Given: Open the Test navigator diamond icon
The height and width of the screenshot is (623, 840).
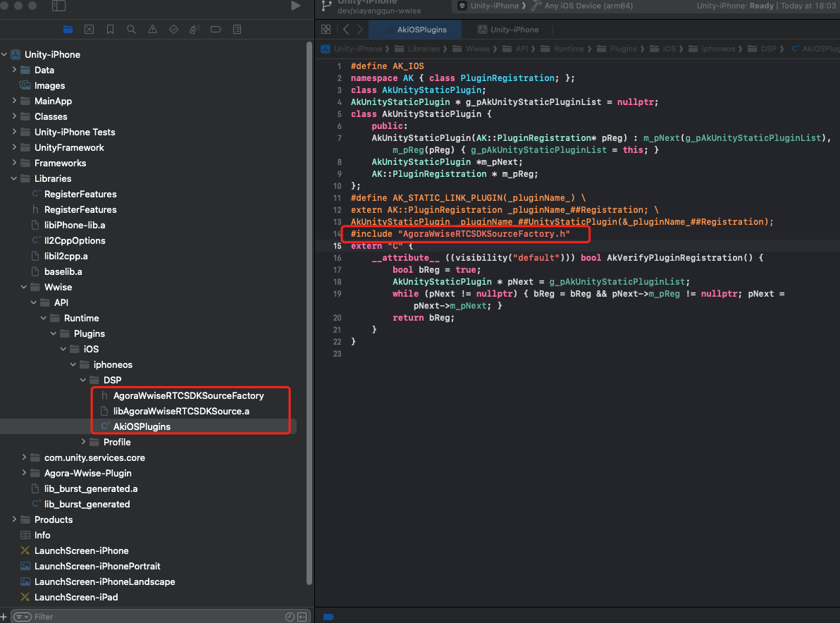Looking at the screenshot, I should (173, 30).
